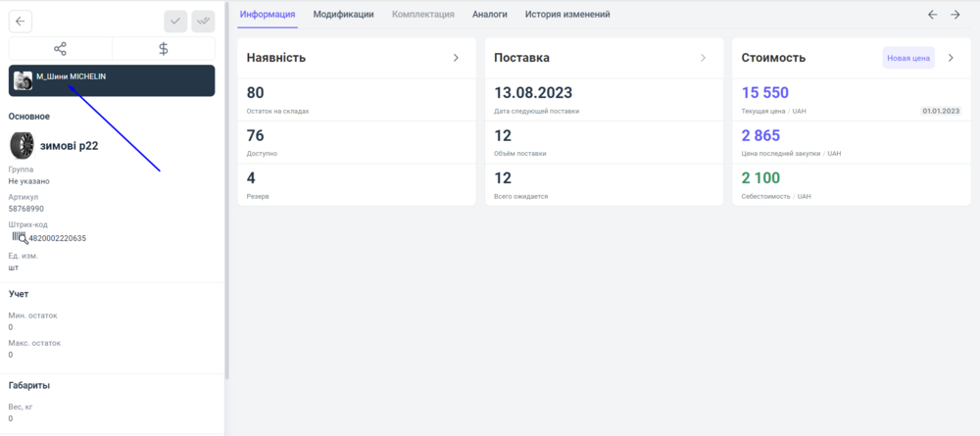Viewport: 980px width, 436px height.
Task: Open the share connections icon tab
Action: pos(60,48)
